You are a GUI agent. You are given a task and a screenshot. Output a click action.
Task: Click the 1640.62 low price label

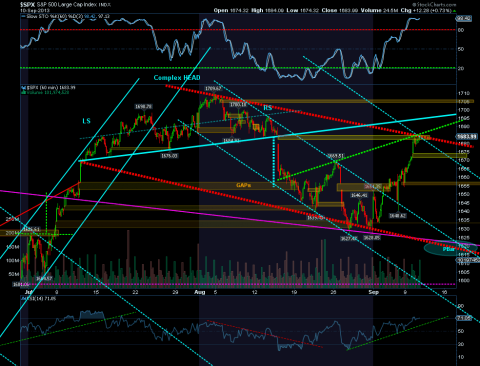tap(398, 216)
